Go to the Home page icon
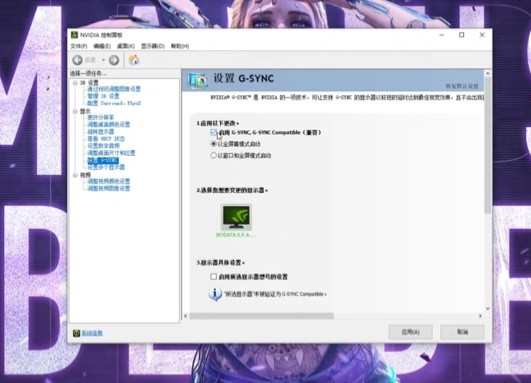 134,60
